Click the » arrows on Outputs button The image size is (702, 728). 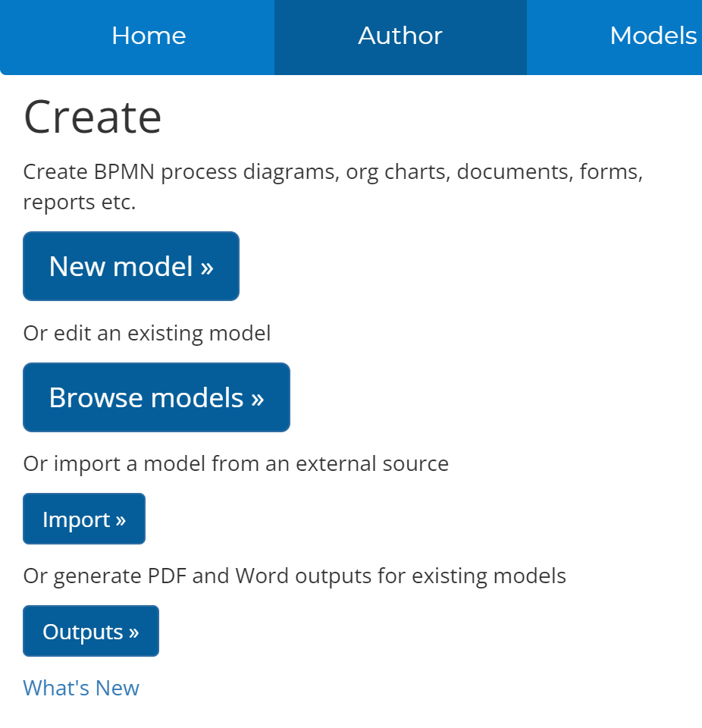(133, 632)
